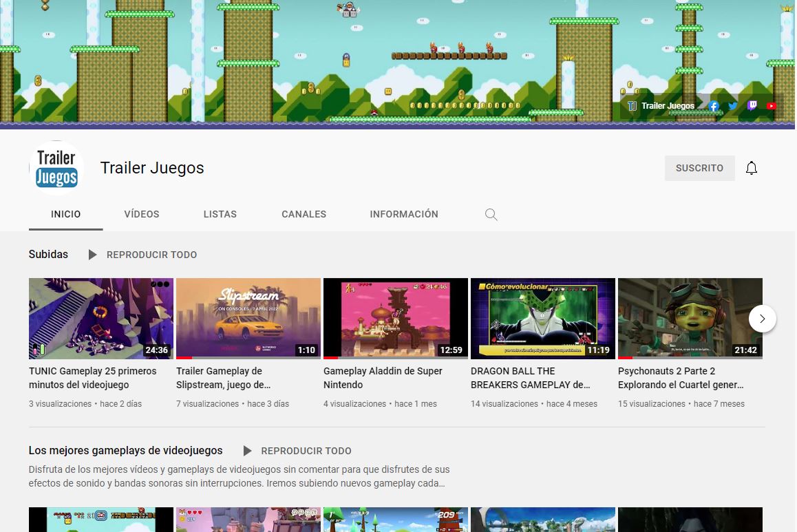
Task: Open the TUNIC Gameplay video thumbnail
Action: 101,319
